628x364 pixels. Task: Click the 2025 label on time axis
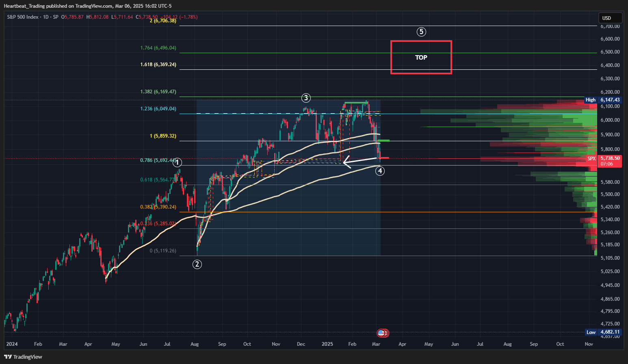coord(327,344)
